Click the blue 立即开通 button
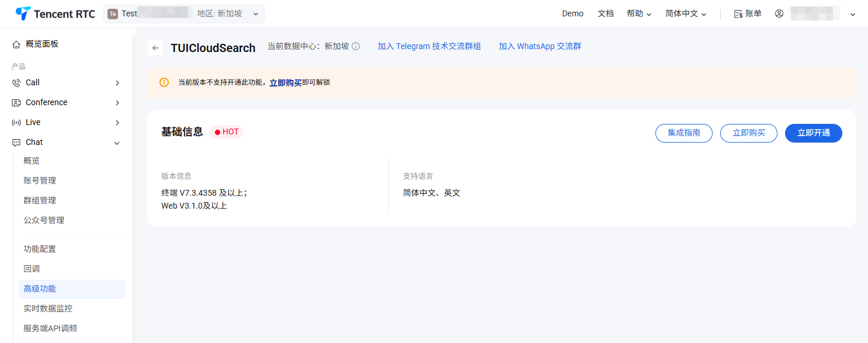The height and width of the screenshot is (343, 868). click(814, 133)
